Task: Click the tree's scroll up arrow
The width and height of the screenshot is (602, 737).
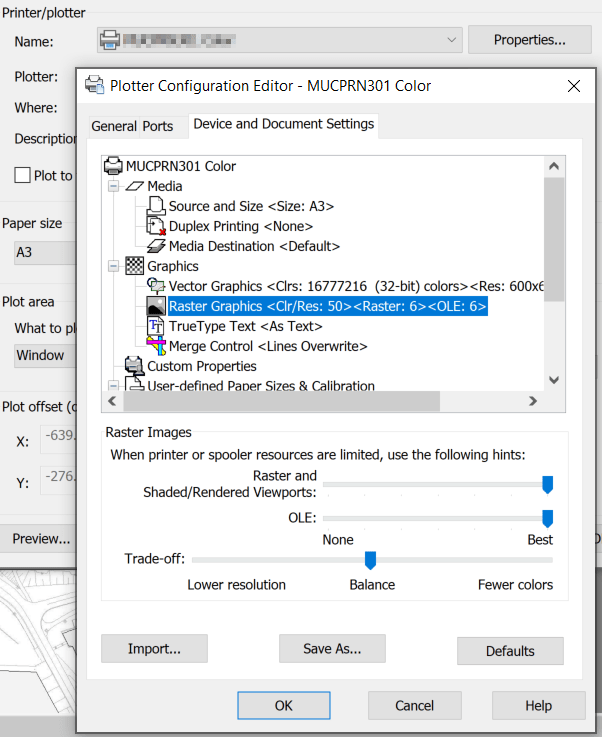Action: 554,166
